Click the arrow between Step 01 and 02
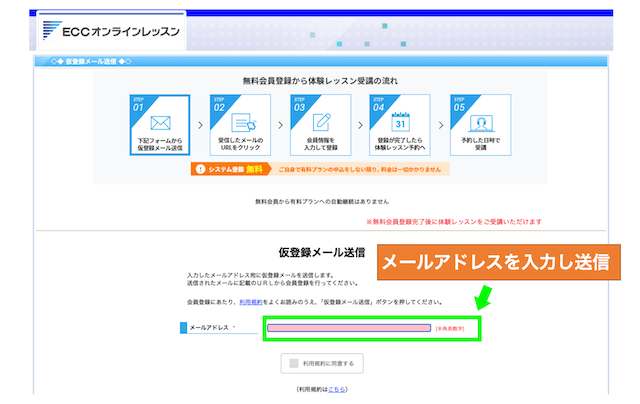Viewport: 640px width, 404px height. pyautogui.click(x=200, y=125)
